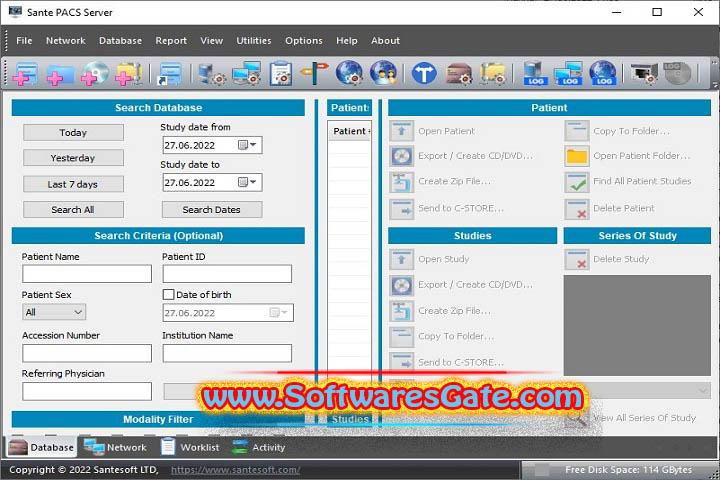Click the Search Dates button

(212, 209)
